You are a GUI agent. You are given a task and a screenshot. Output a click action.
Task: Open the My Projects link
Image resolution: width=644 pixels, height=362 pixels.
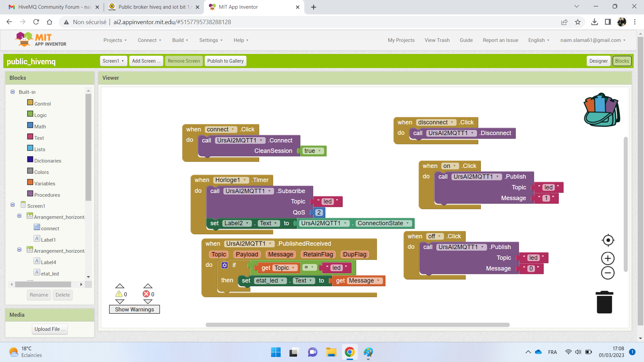click(401, 40)
